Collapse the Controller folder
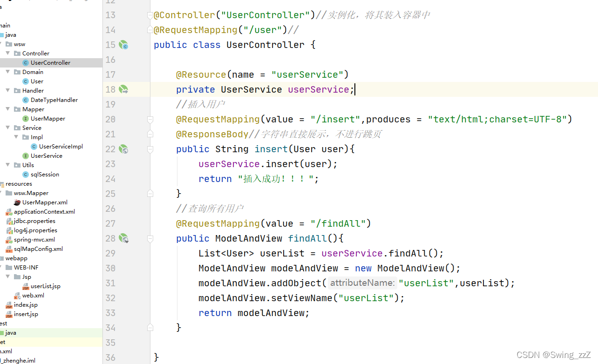The height and width of the screenshot is (364, 598). (x=8, y=54)
